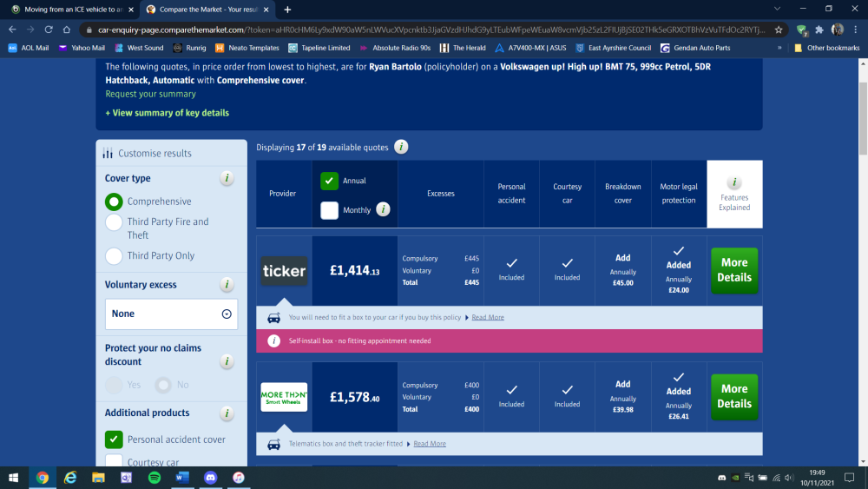Add breakdown cover for £39.98 on More Than
This screenshot has width=868, height=489.
pyautogui.click(x=622, y=397)
